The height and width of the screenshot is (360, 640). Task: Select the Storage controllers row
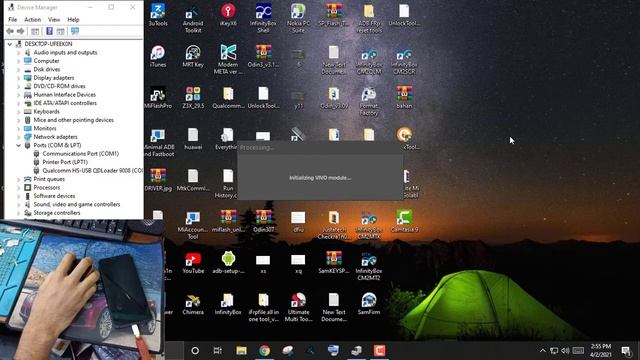tap(52, 213)
